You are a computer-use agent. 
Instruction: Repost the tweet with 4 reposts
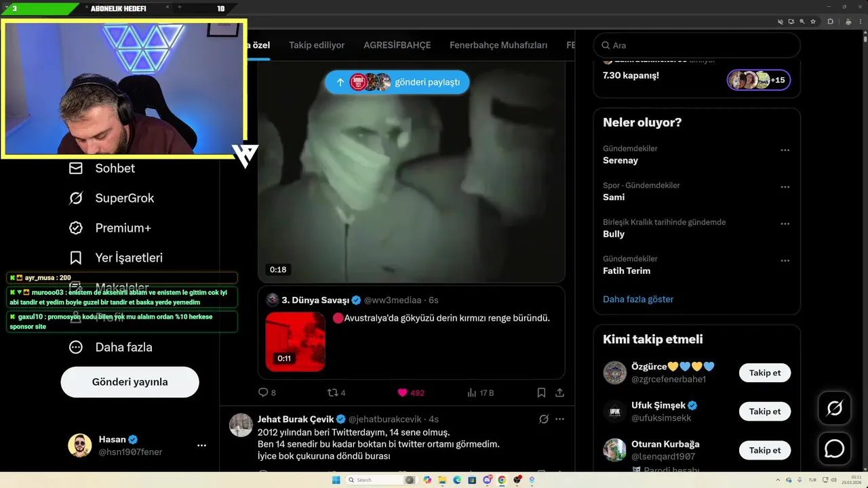336,392
